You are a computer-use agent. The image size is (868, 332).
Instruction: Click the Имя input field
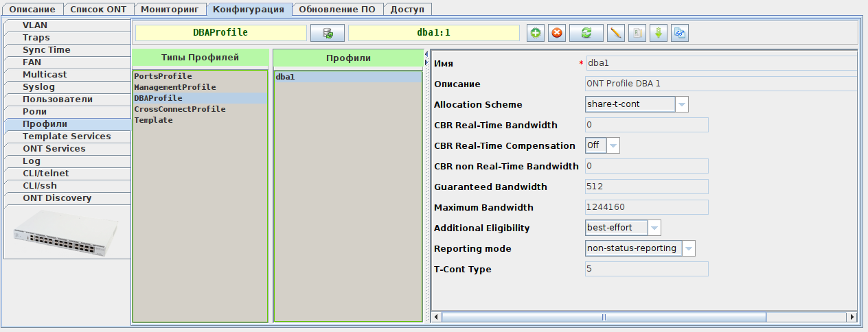point(721,63)
